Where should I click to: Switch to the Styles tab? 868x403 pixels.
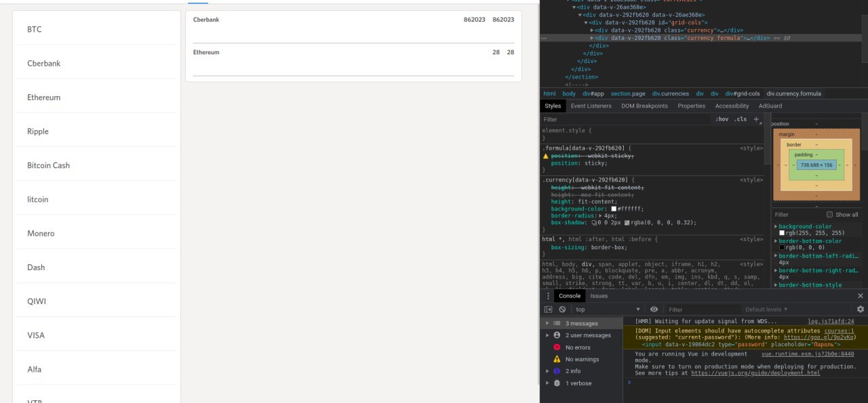553,106
